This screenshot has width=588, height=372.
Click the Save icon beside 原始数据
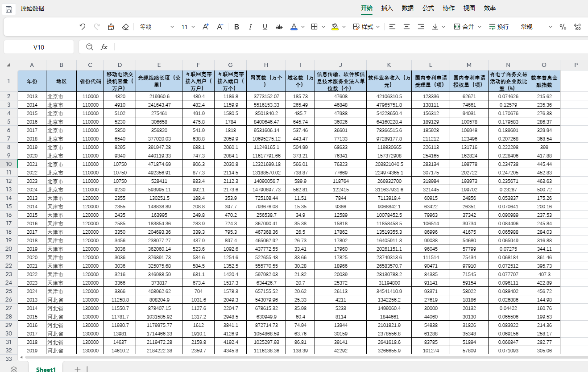point(9,9)
